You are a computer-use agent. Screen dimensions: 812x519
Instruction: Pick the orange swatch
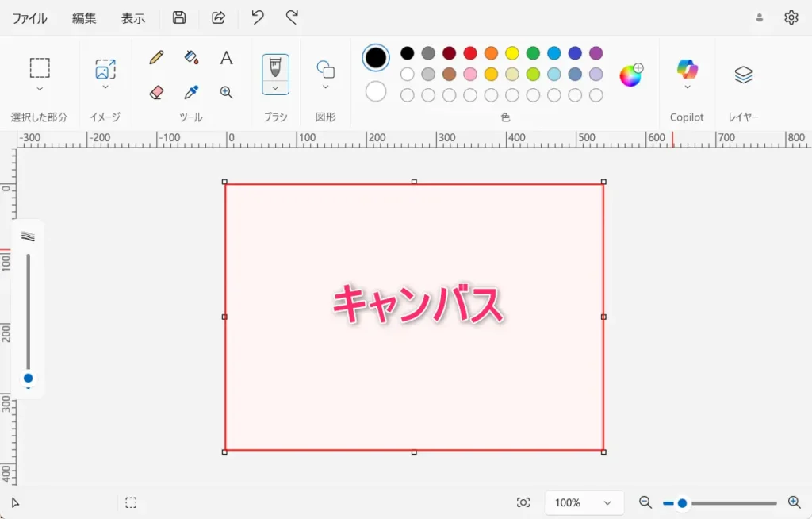[x=491, y=53]
